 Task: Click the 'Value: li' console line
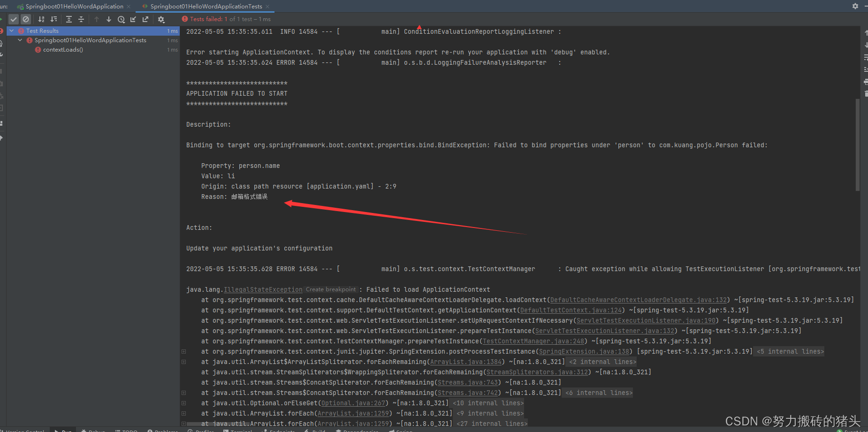[218, 176]
